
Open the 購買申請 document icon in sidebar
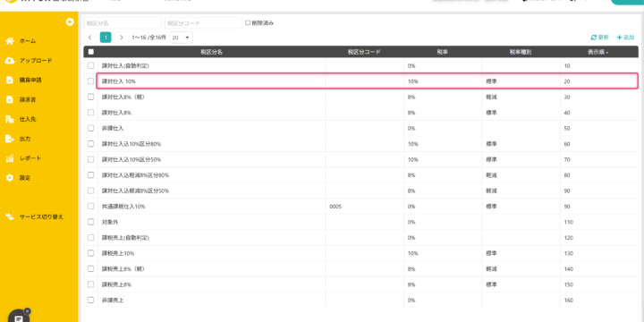tap(10, 80)
